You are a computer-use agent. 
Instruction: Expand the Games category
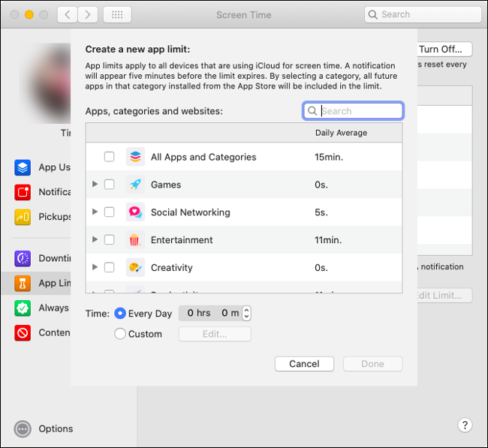pyautogui.click(x=95, y=184)
